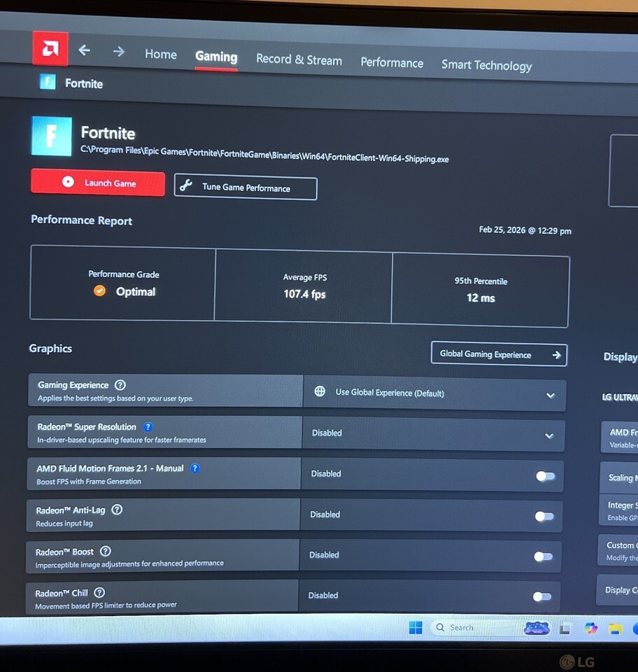Click Radeon Super Resolution info icon
This screenshot has width=638, height=672.
pos(148,427)
